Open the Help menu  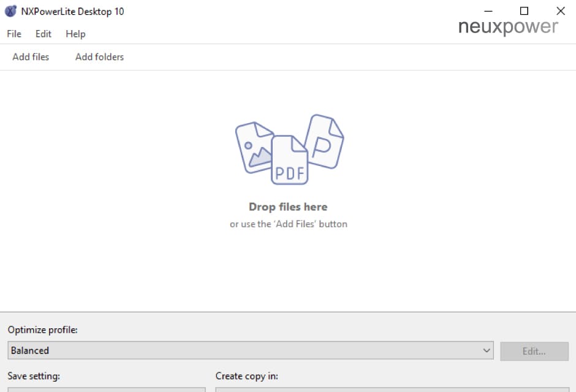coord(75,34)
